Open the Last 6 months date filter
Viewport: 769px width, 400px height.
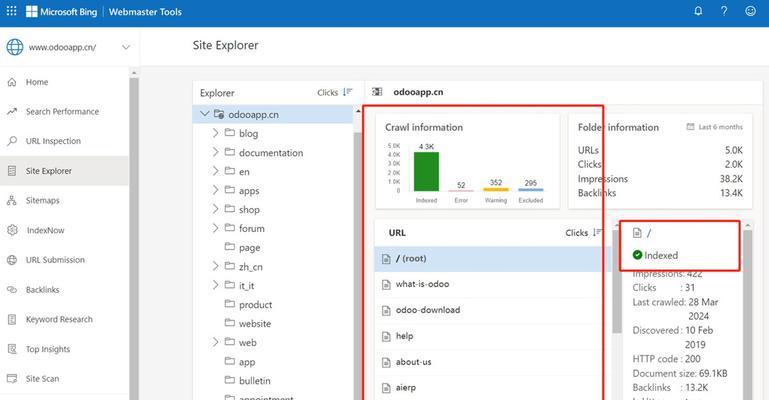tap(715, 127)
